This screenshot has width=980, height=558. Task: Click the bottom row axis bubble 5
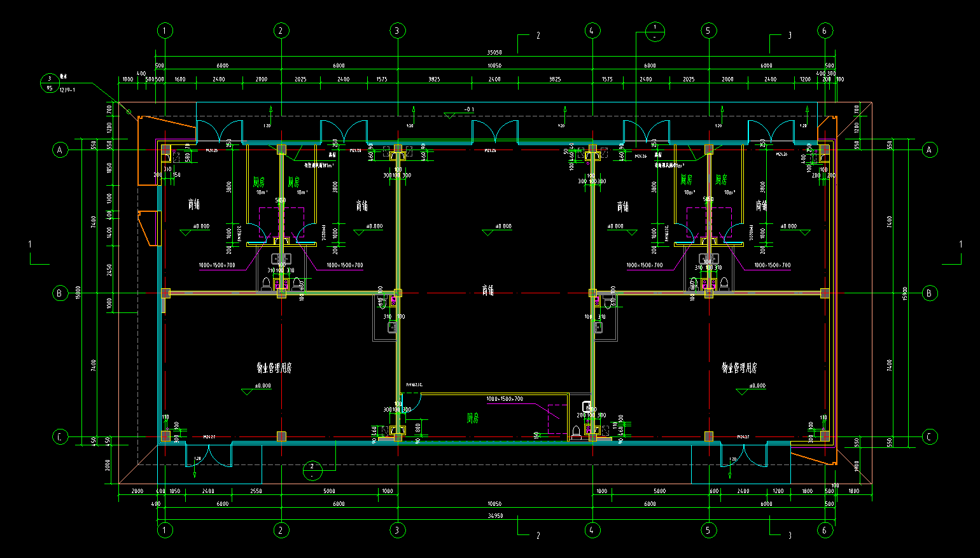(x=709, y=530)
